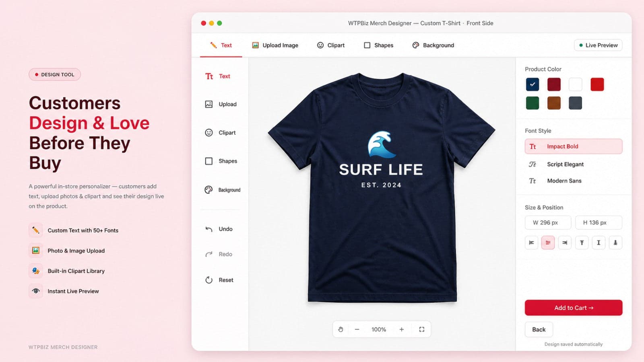The image size is (644, 362).
Task: Toggle the Live Preview button
Action: point(598,45)
